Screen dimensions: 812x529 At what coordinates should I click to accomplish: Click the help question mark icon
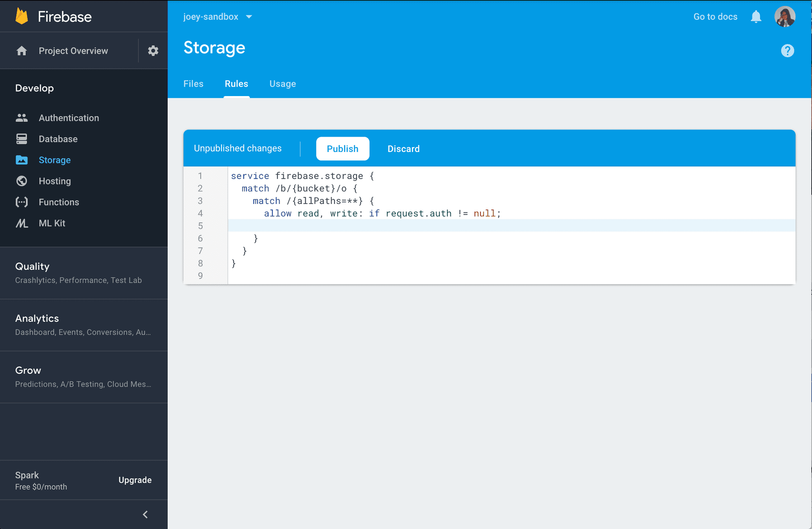click(787, 51)
